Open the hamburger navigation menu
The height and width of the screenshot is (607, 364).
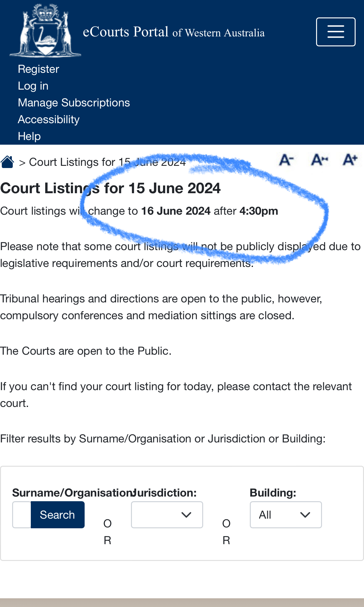(x=336, y=32)
